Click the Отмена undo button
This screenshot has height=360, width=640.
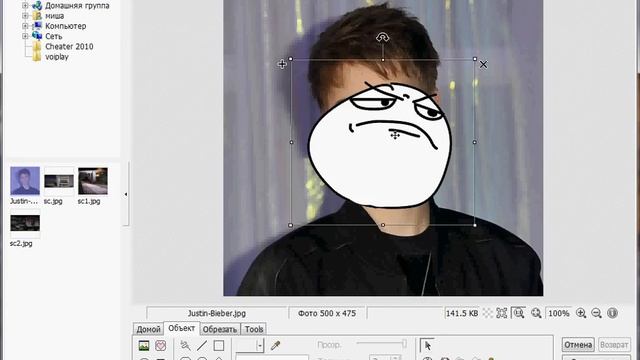578,345
